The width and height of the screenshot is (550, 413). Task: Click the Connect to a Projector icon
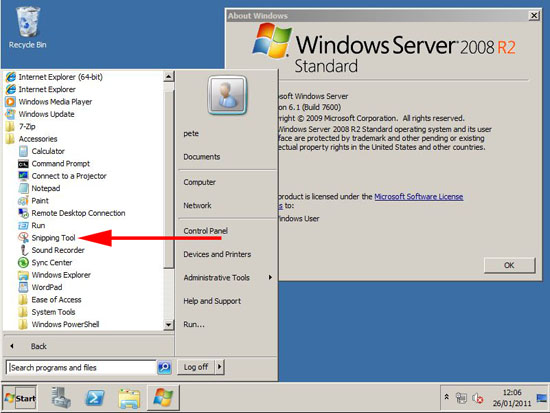(24, 176)
